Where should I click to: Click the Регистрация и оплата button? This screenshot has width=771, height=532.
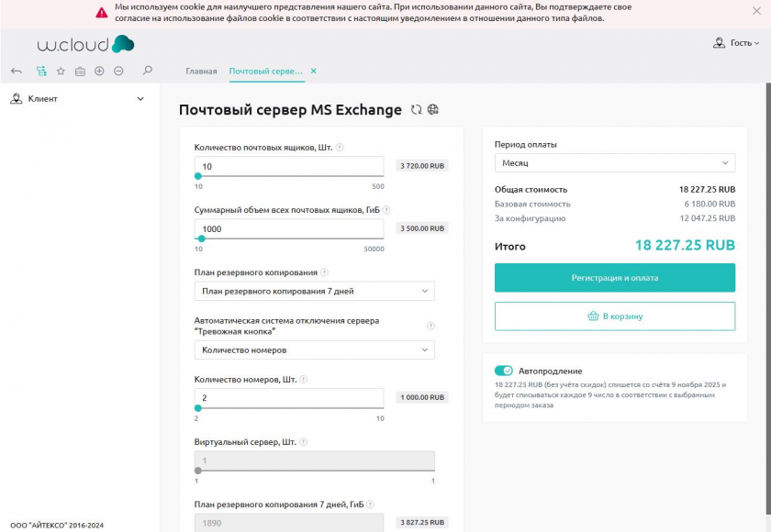coord(615,277)
